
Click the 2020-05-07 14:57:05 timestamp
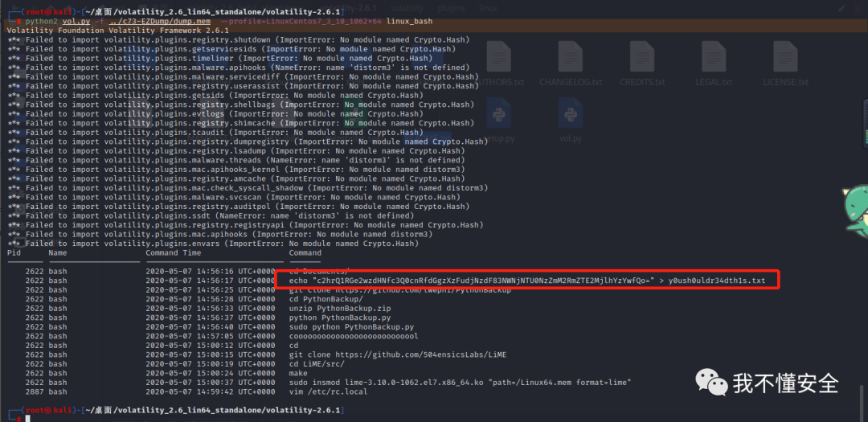click(x=211, y=336)
